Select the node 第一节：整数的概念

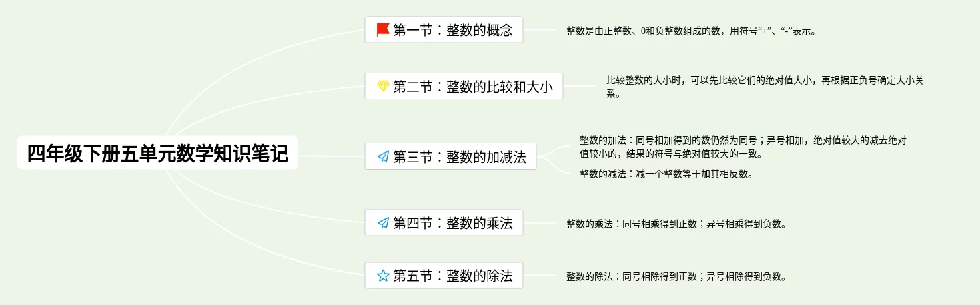coord(444,29)
